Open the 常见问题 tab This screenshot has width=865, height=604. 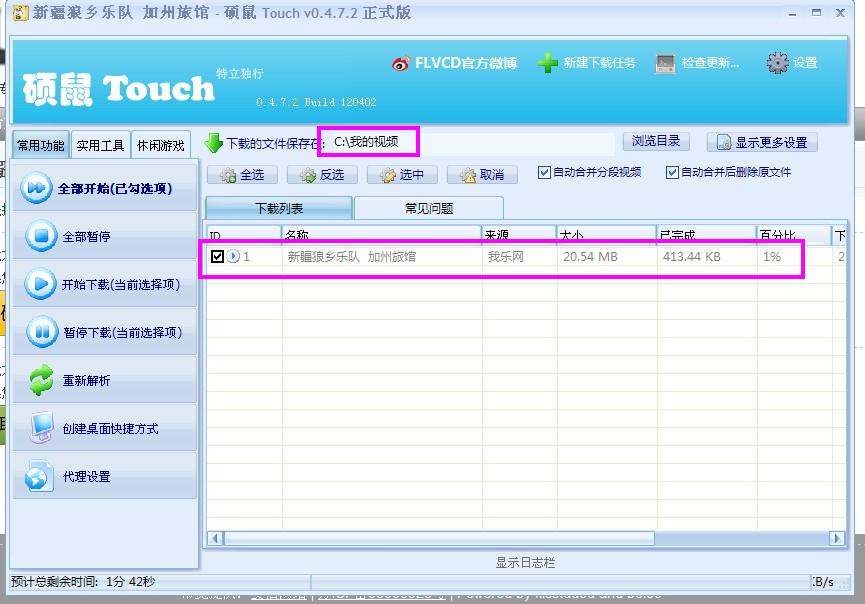tap(429, 208)
